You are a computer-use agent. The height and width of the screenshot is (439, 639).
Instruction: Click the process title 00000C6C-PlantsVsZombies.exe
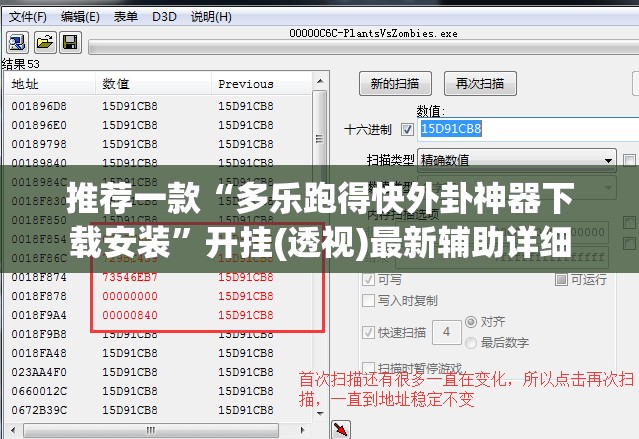[x=373, y=33]
